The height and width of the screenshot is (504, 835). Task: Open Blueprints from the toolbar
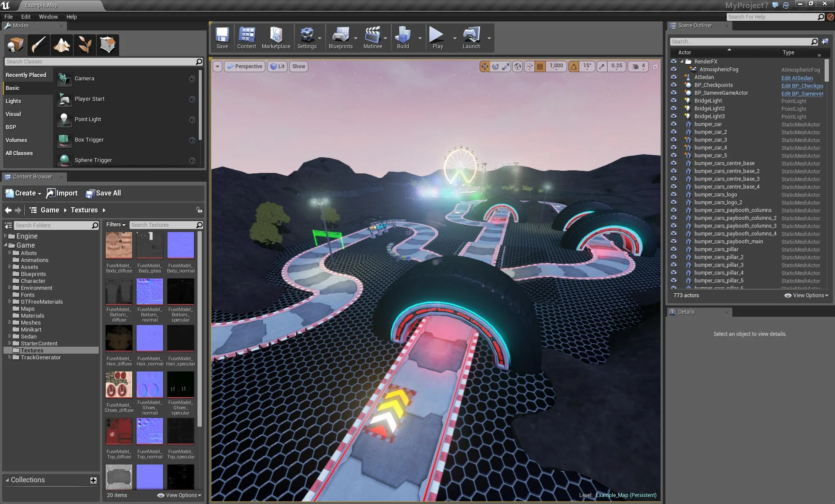pos(340,37)
